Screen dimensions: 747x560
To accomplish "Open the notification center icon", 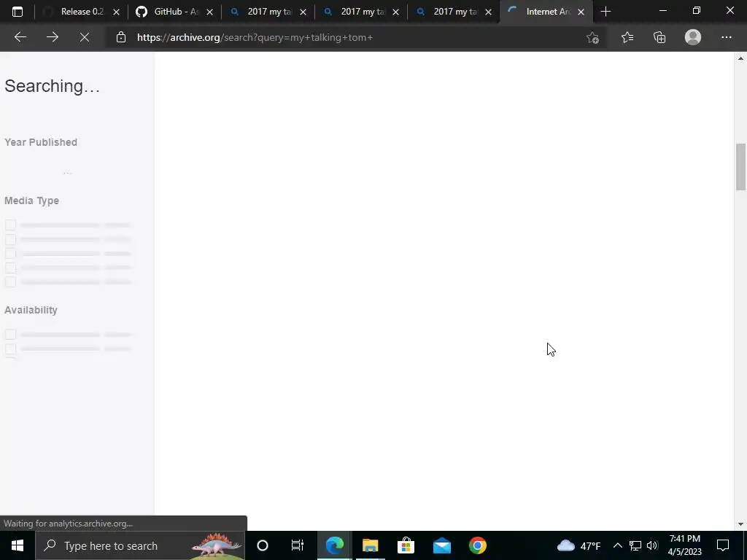I will pyautogui.click(x=723, y=545).
